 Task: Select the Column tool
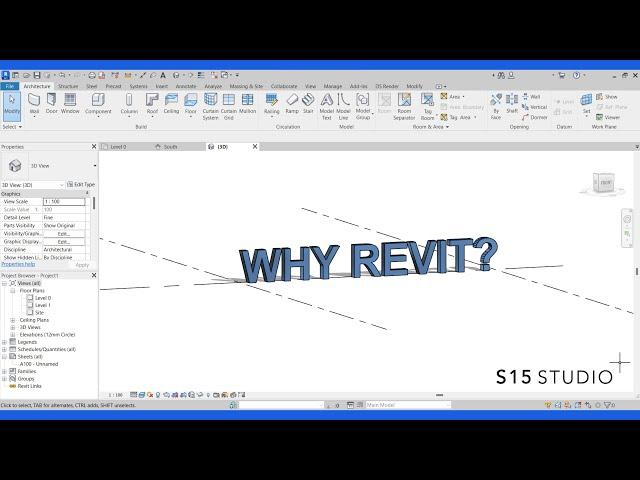point(129,104)
